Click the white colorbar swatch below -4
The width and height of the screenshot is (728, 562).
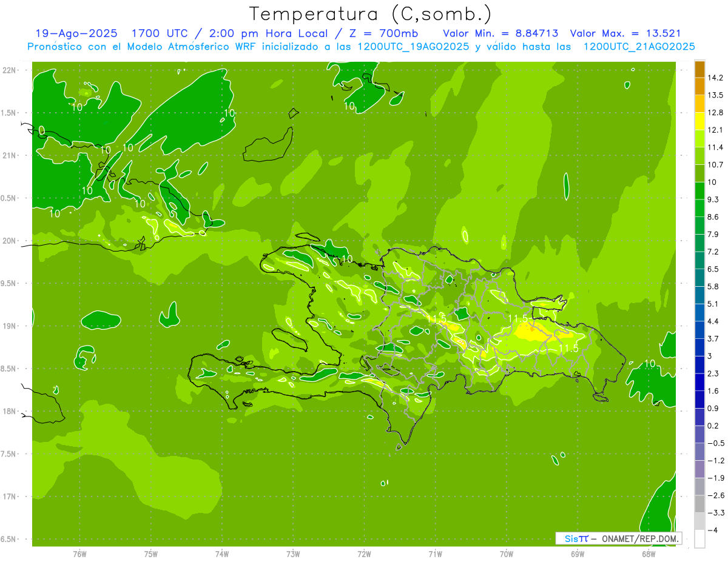click(x=699, y=539)
